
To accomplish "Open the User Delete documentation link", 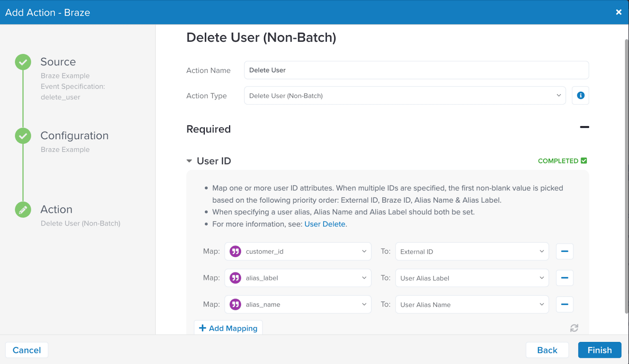I will [325, 224].
